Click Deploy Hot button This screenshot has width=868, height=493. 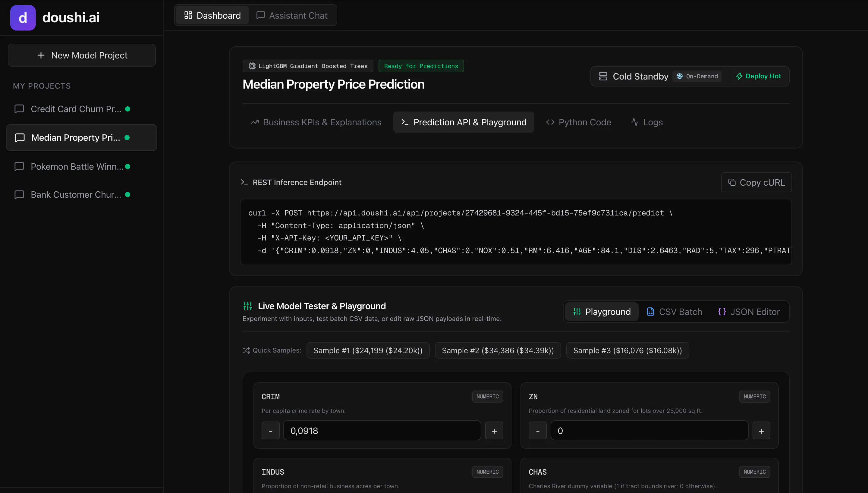coord(758,76)
